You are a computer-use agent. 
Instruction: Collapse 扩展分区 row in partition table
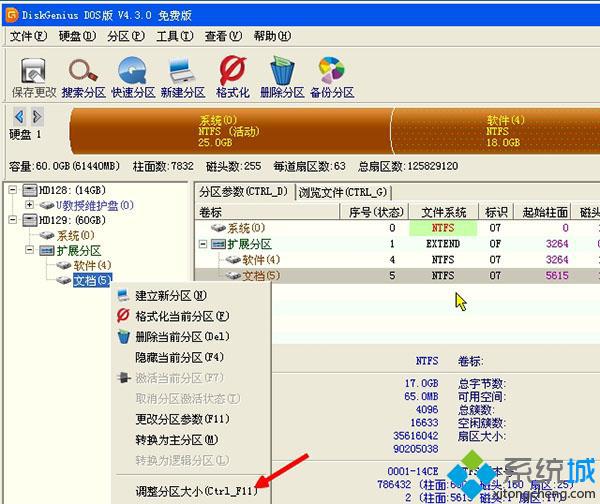pyautogui.click(x=203, y=244)
